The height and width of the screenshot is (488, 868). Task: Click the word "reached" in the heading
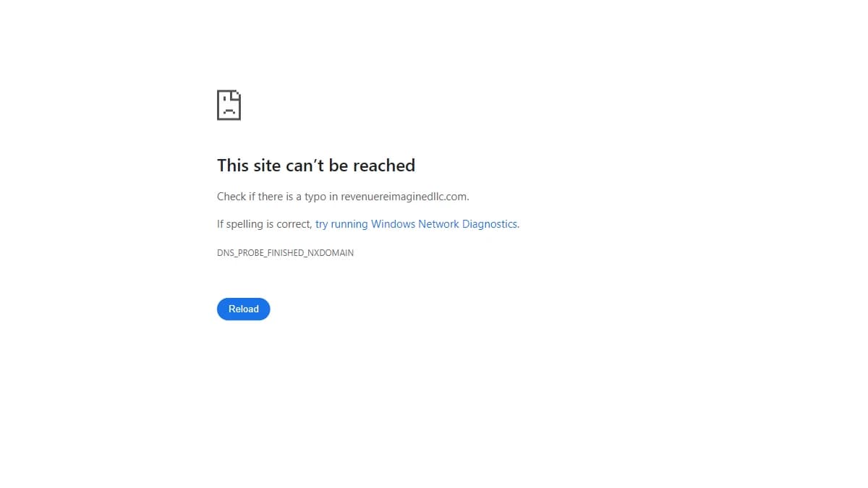(x=384, y=166)
